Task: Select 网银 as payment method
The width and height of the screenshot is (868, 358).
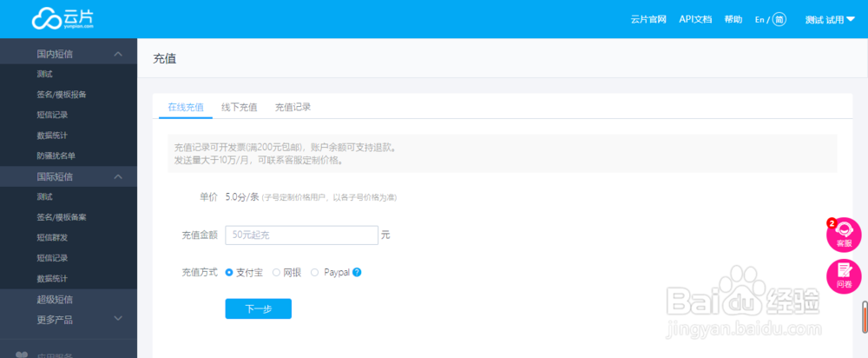Action: (x=277, y=272)
